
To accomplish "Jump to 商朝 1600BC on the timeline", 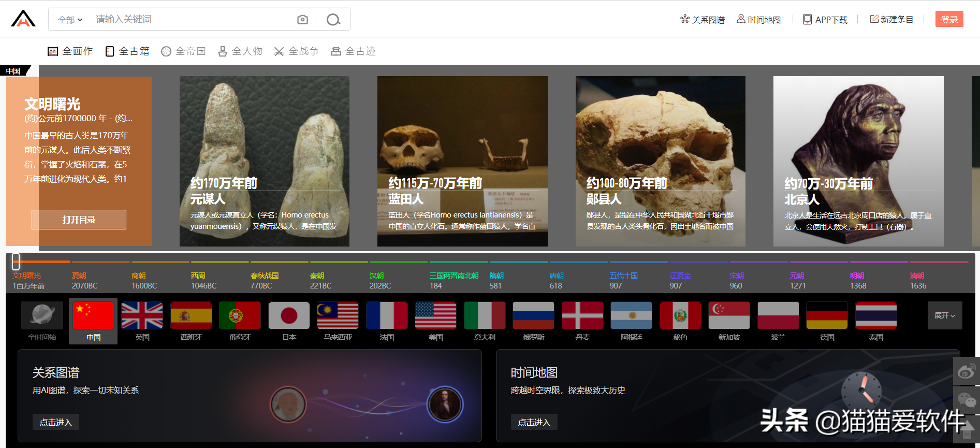I will tap(144, 280).
